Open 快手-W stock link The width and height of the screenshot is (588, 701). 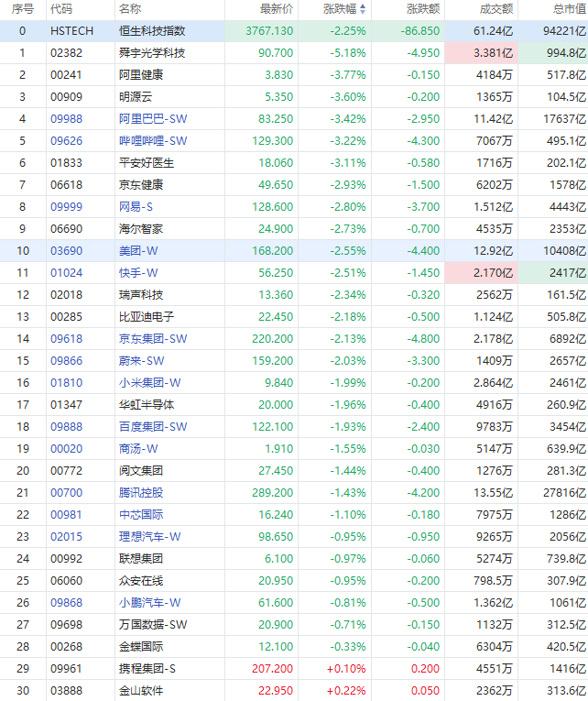pyautogui.click(x=138, y=273)
